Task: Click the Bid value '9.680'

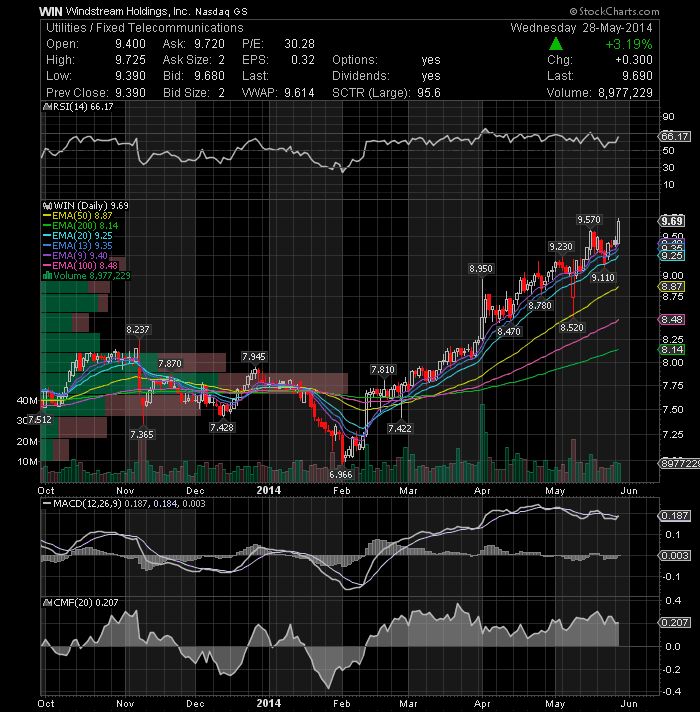Action: (209, 76)
